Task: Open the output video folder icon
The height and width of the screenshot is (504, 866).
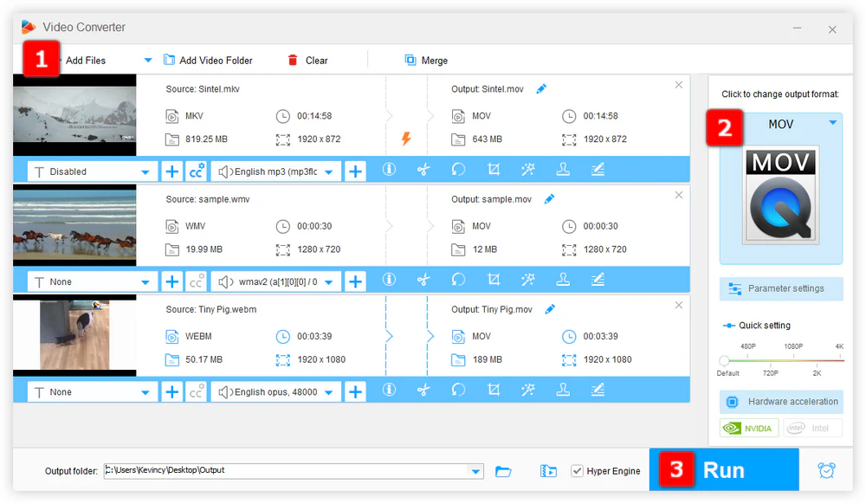Action: 548,471
